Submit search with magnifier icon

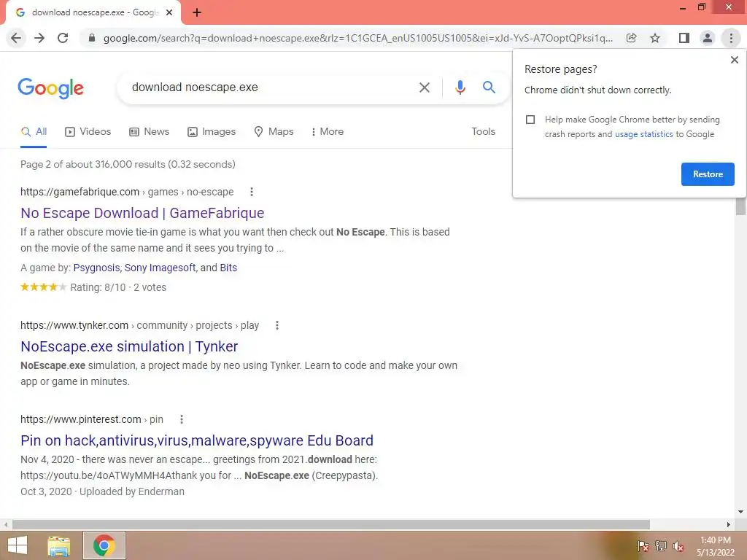point(489,87)
